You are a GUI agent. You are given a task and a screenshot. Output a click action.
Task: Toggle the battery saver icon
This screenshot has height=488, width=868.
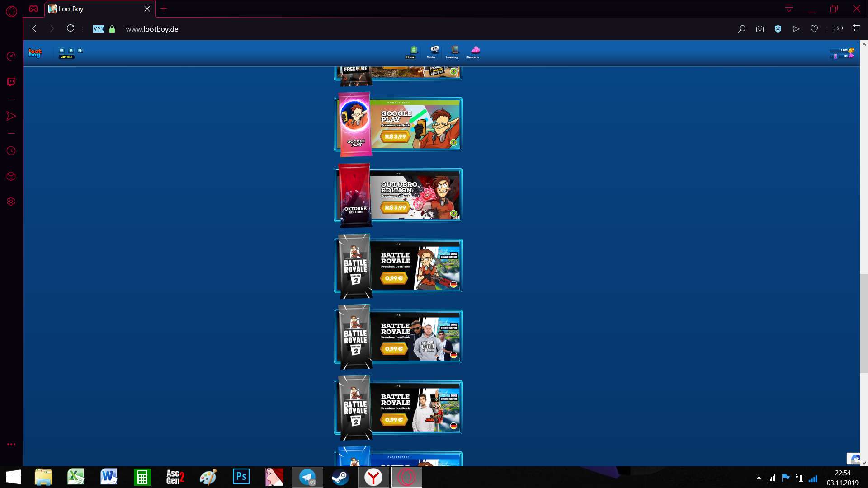pyautogui.click(x=838, y=28)
